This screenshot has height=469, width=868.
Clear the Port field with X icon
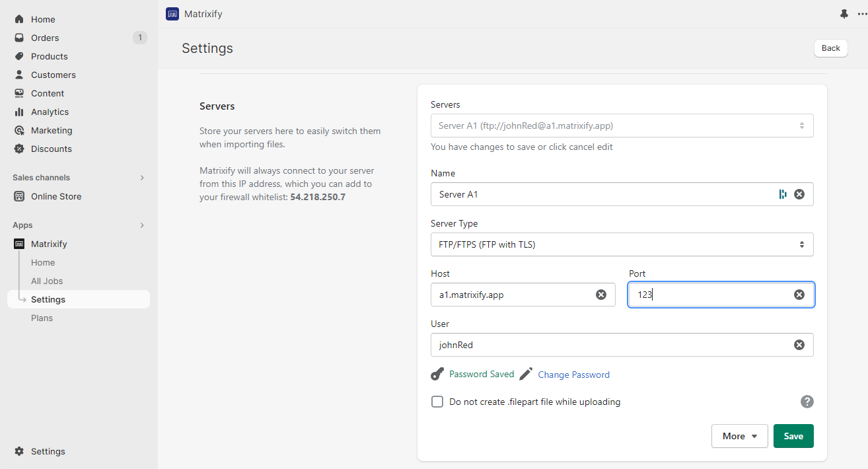coord(799,295)
